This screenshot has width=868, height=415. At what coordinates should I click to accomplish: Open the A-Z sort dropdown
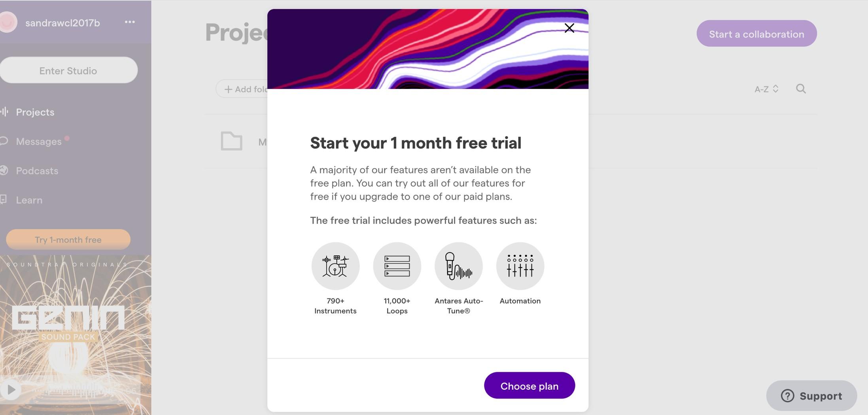click(766, 89)
